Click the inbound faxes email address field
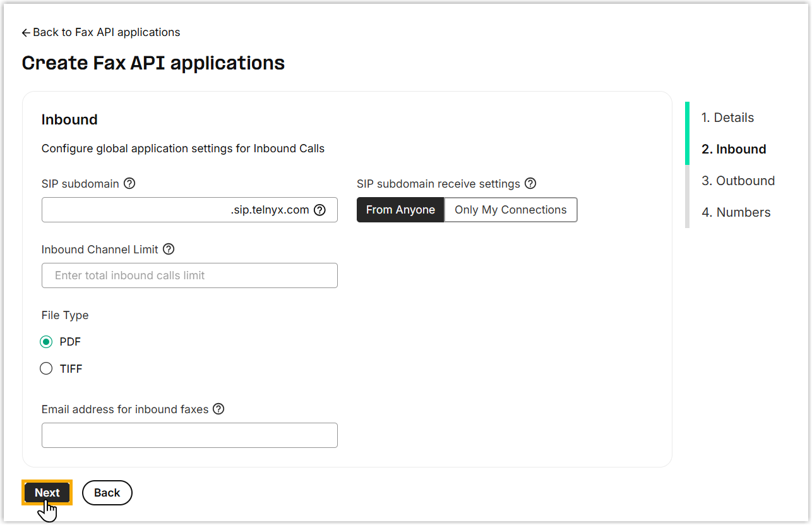The height and width of the screenshot is (525, 812). click(189, 435)
